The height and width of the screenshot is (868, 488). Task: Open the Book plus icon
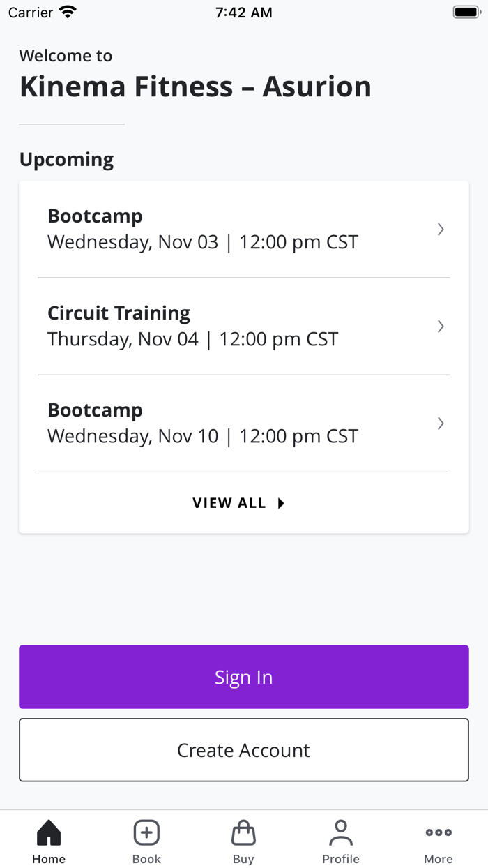(x=146, y=832)
